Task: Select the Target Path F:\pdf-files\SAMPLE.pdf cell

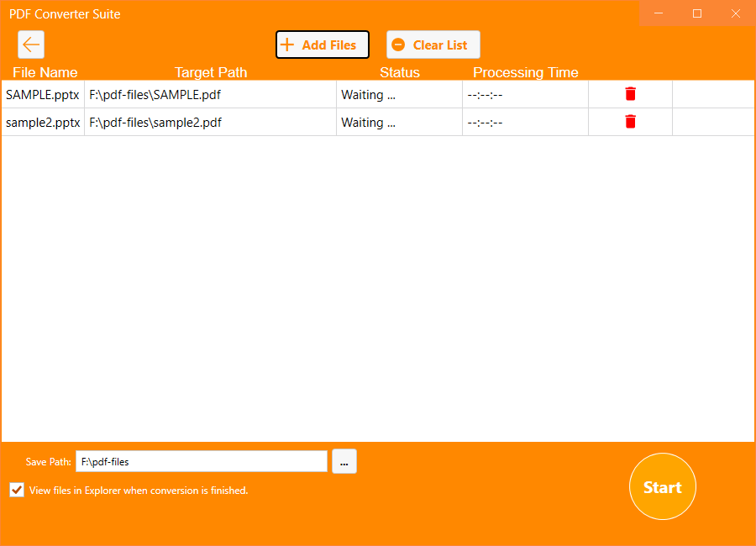Action: point(155,94)
